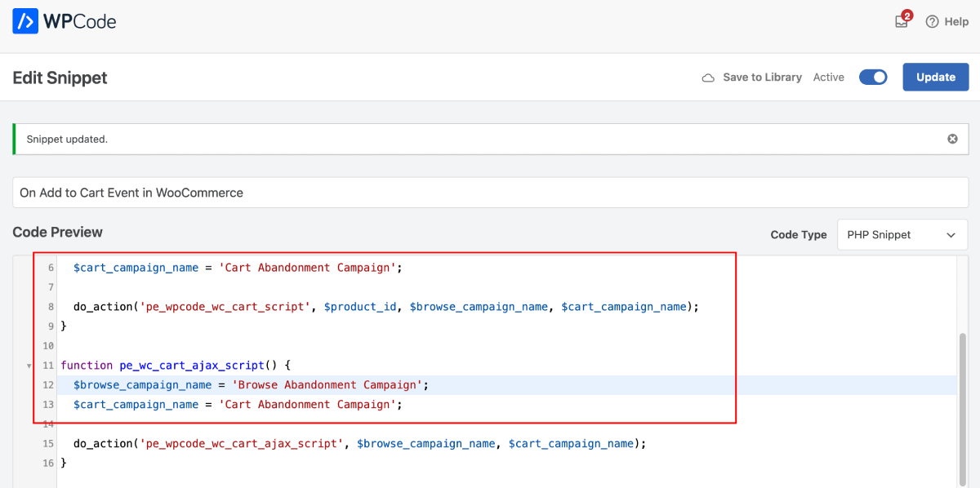This screenshot has width=980, height=488.
Task: Click the cloud icon beside Save to Library
Action: tap(708, 78)
